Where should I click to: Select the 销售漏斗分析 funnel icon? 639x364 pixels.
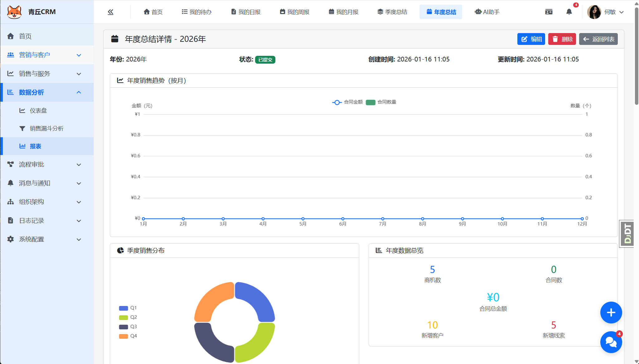[22, 128]
